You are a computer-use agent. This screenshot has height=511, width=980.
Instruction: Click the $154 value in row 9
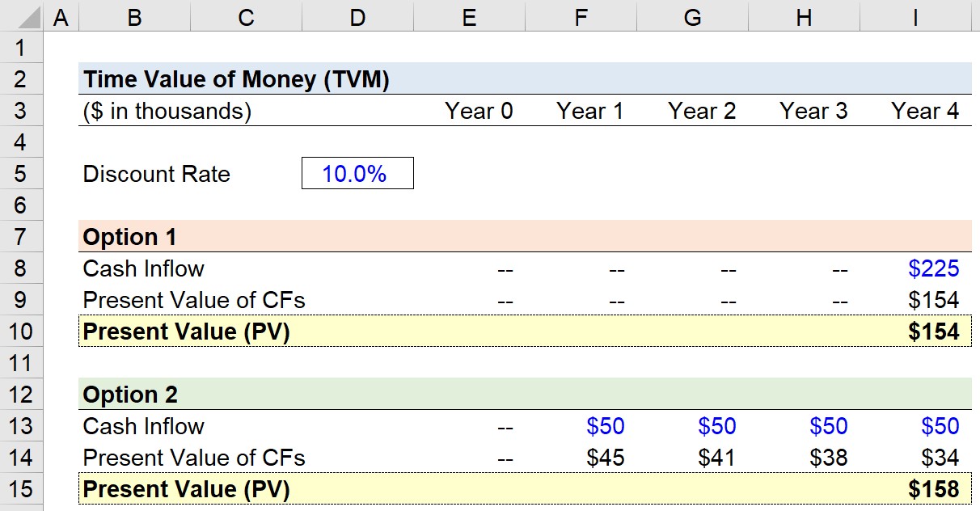pos(934,300)
